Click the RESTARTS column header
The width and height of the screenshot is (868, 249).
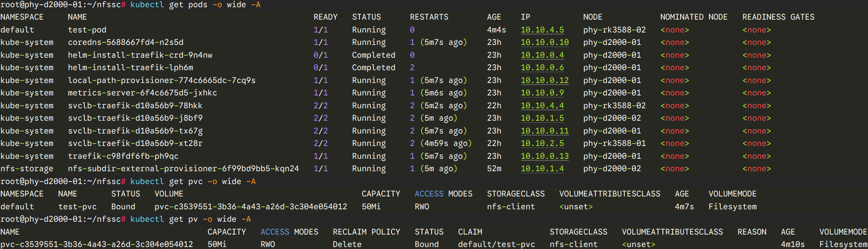pos(429,17)
